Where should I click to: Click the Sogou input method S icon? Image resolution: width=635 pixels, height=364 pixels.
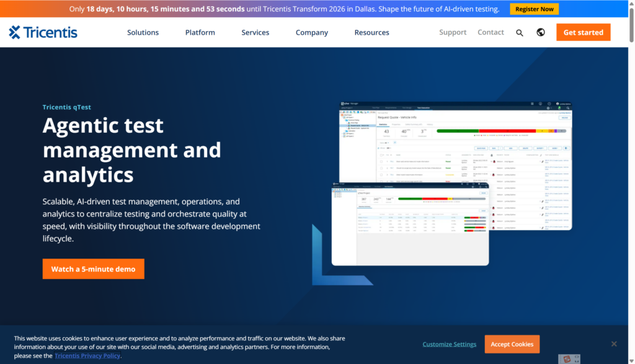567,359
